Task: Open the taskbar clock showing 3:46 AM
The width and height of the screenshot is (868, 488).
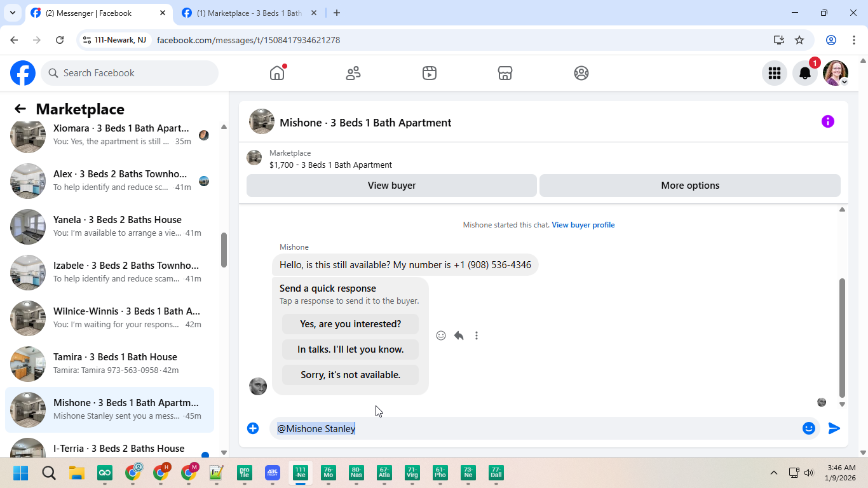Action: pyautogui.click(x=841, y=473)
